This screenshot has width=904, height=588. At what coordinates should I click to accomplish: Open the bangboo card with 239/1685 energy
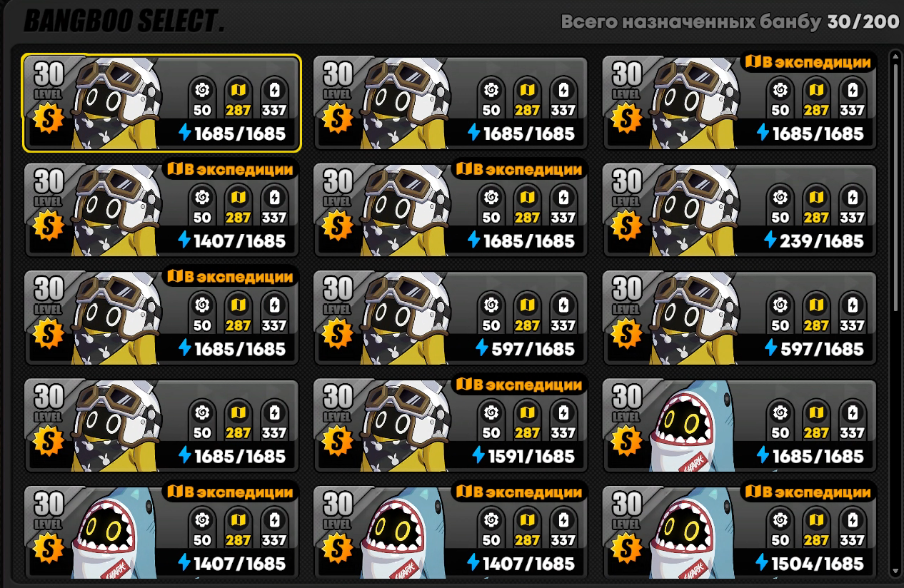[740, 211]
